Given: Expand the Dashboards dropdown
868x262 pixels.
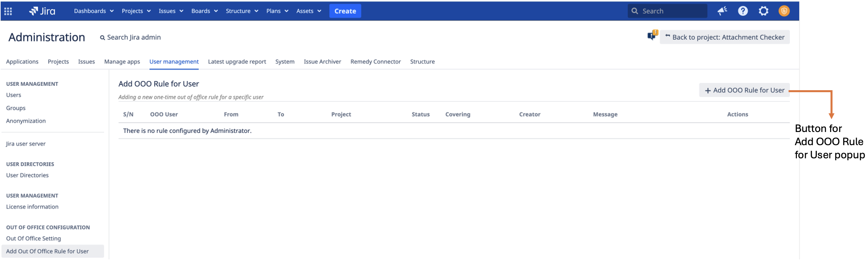Looking at the screenshot, I should [x=94, y=11].
